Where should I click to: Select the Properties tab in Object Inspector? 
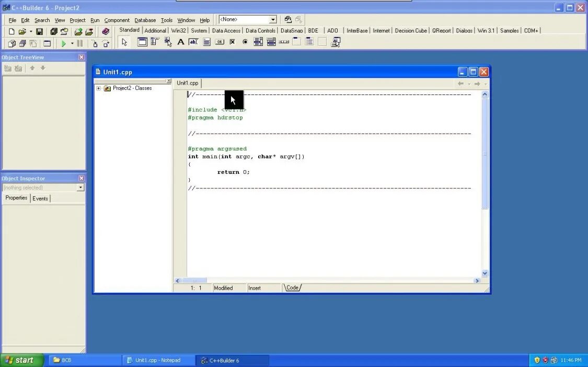point(16,198)
